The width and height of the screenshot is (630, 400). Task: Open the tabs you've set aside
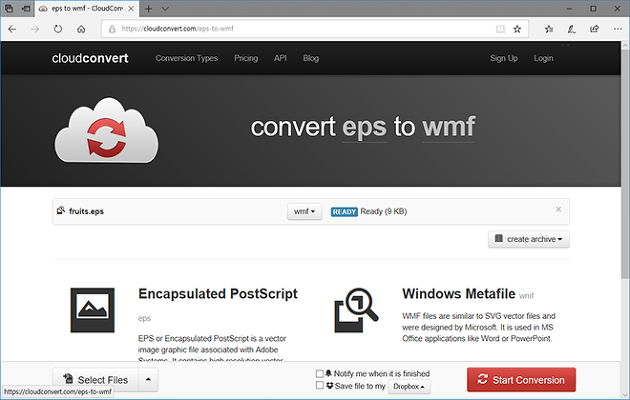pyautogui.click(x=9, y=8)
